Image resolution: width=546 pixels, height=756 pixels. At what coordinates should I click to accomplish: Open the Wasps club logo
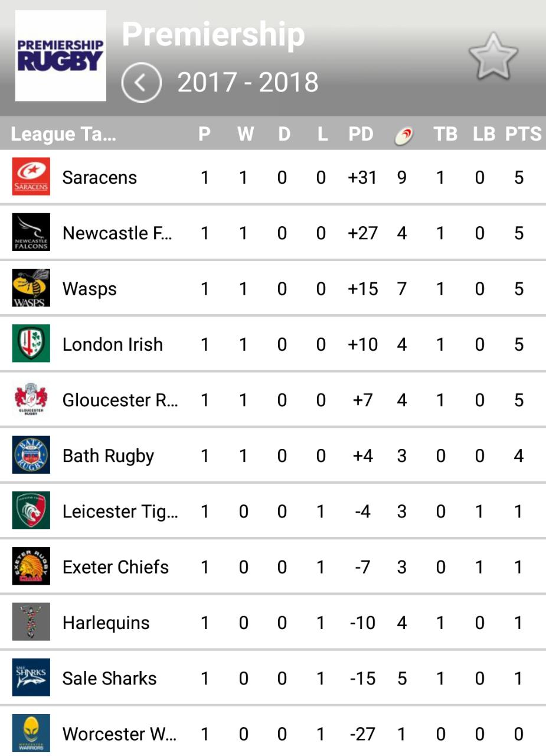tap(31, 288)
